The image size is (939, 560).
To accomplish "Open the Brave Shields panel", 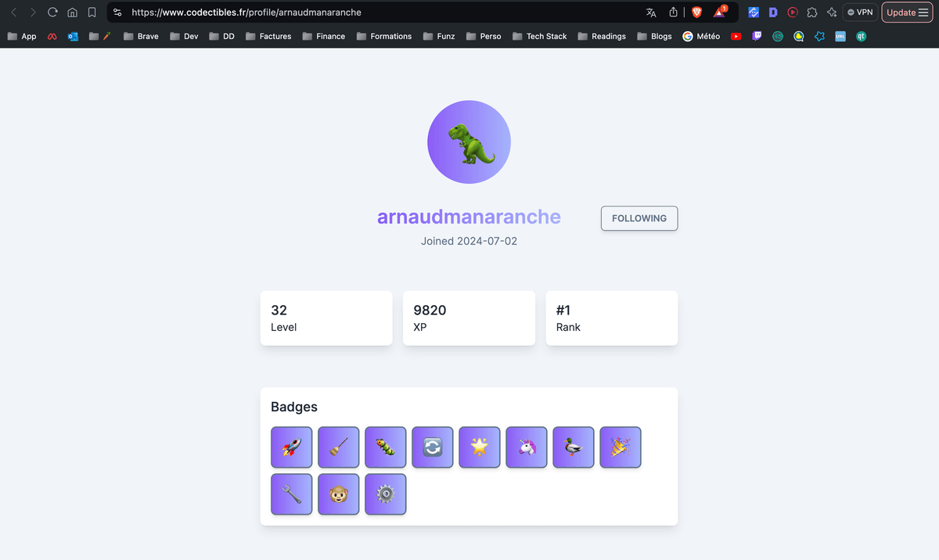I will [696, 12].
